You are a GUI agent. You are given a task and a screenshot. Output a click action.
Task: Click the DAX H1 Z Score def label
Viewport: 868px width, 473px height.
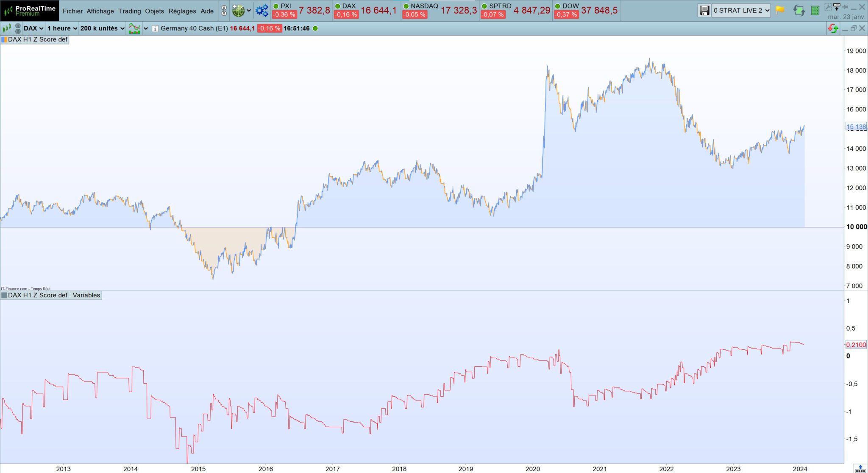[37, 39]
